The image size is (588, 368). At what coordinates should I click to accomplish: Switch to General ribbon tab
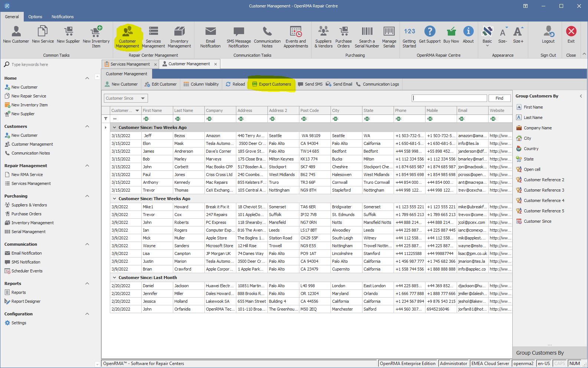[x=12, y=17]
